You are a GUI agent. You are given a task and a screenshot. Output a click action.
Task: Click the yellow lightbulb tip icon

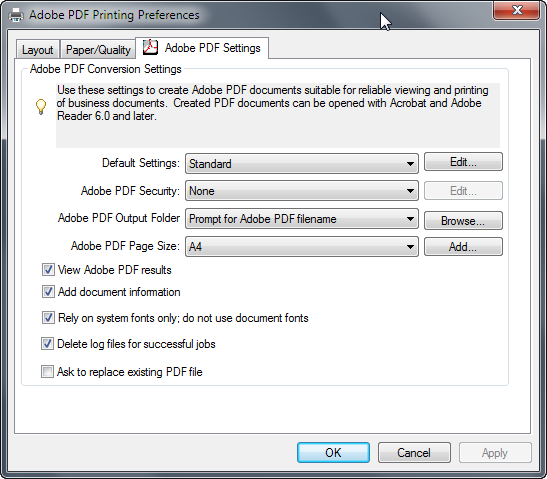pos(41,106)
